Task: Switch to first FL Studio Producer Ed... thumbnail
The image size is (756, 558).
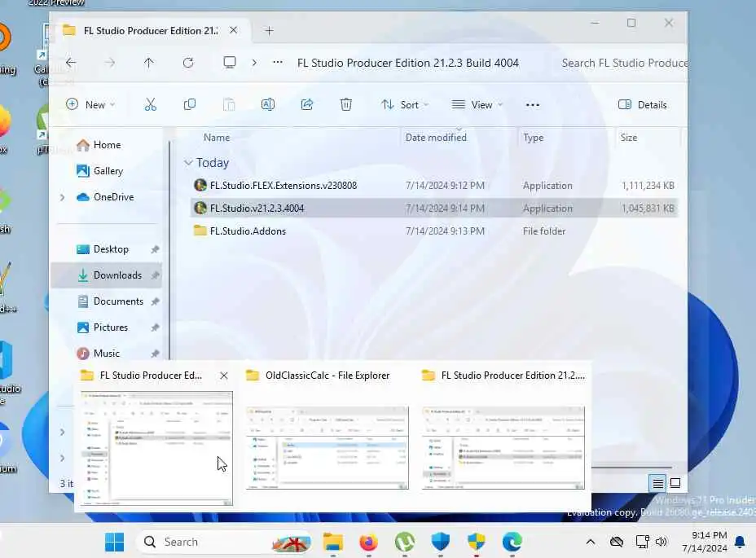Action: point(156,448)
